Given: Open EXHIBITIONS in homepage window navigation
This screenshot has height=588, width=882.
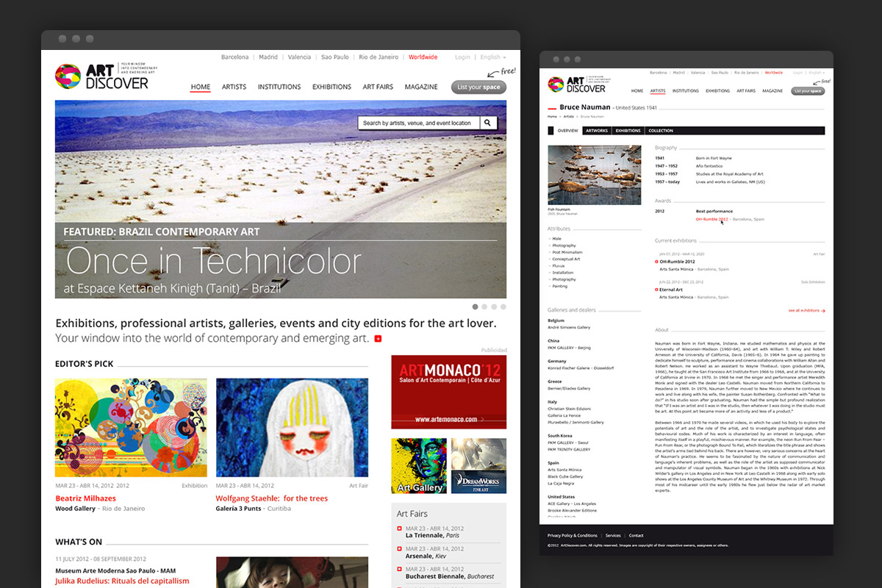Looking at the screenshot, I should coord(331,87).
